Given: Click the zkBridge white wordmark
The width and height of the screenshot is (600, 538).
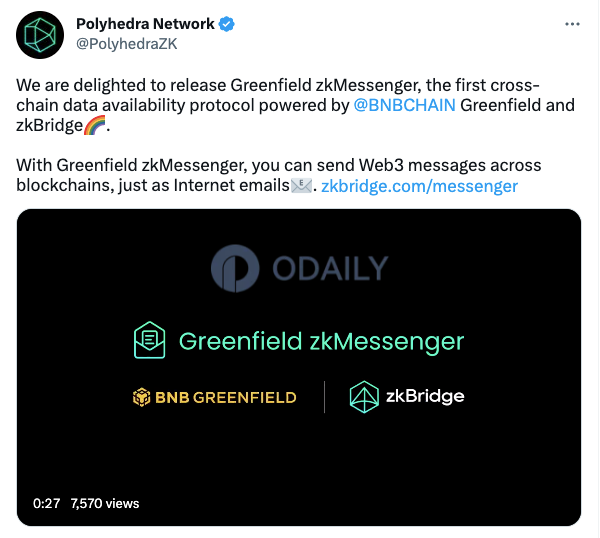Looking at the screenshot, I should click(x=425, y=396).
